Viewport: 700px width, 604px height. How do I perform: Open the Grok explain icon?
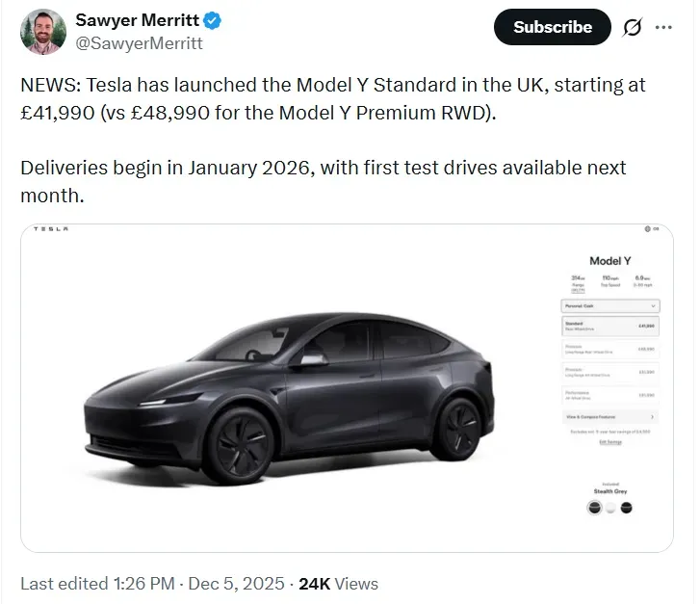coord(632,28)
